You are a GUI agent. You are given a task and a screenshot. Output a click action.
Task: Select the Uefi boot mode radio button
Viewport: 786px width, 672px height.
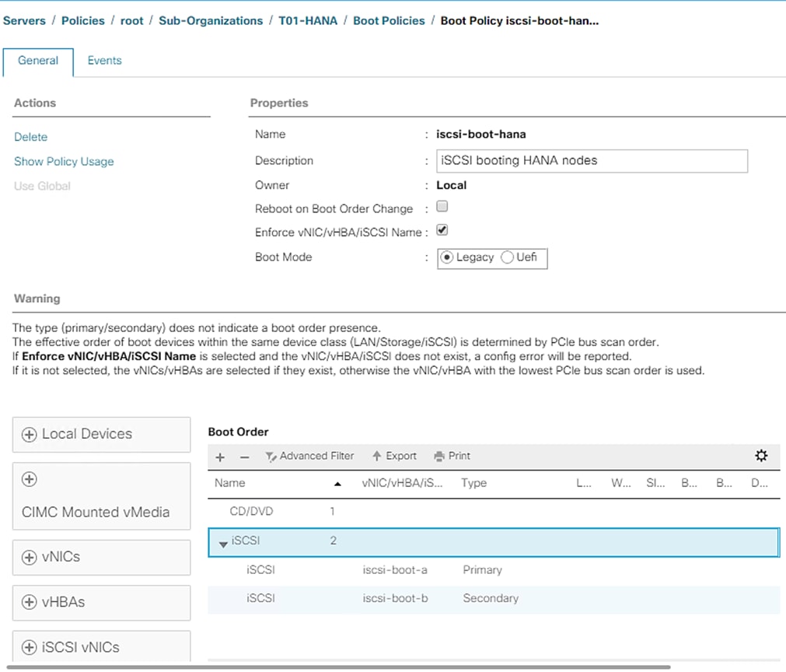(x=508, y=257)
